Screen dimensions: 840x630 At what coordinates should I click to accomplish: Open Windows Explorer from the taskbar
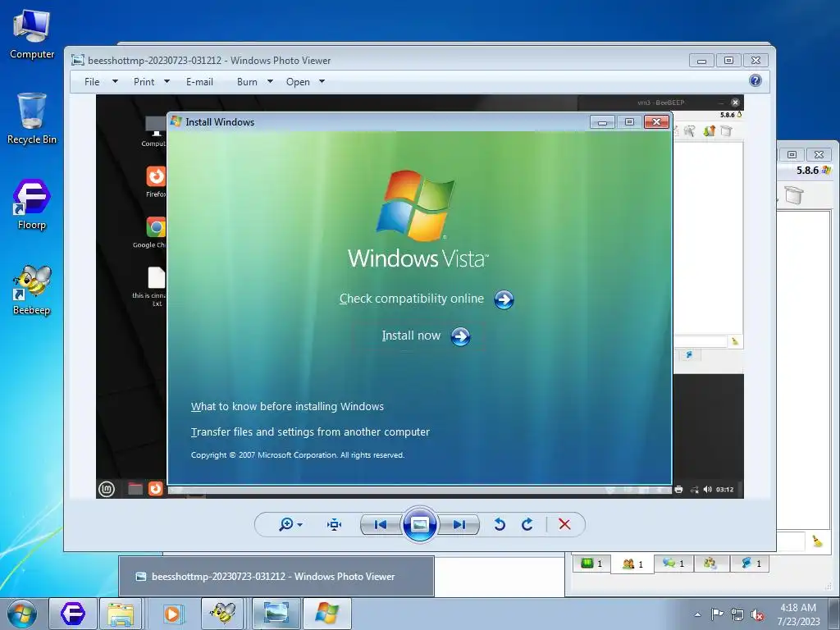click(x=121, y=614)
